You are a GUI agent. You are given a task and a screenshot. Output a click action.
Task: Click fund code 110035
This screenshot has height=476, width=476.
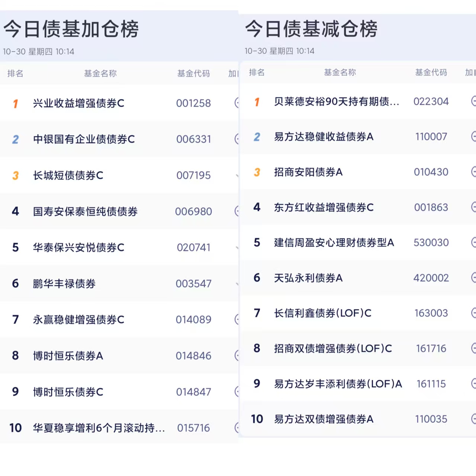click(431, 419)
